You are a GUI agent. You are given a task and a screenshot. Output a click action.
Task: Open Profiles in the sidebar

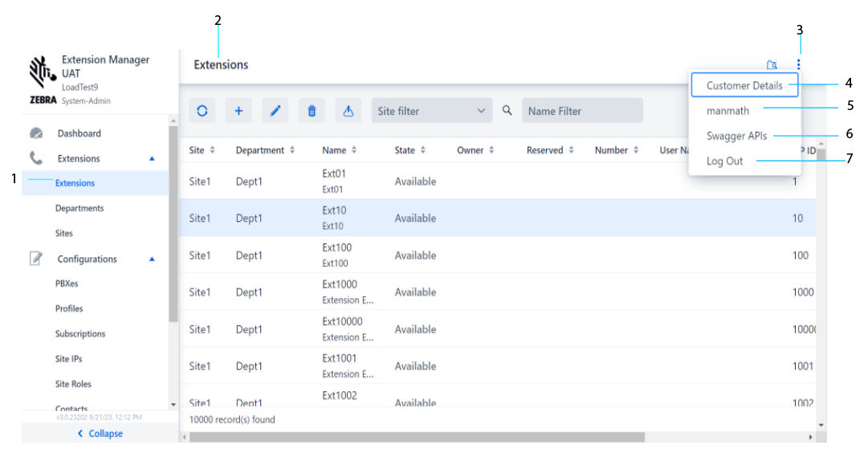(68, 308)
